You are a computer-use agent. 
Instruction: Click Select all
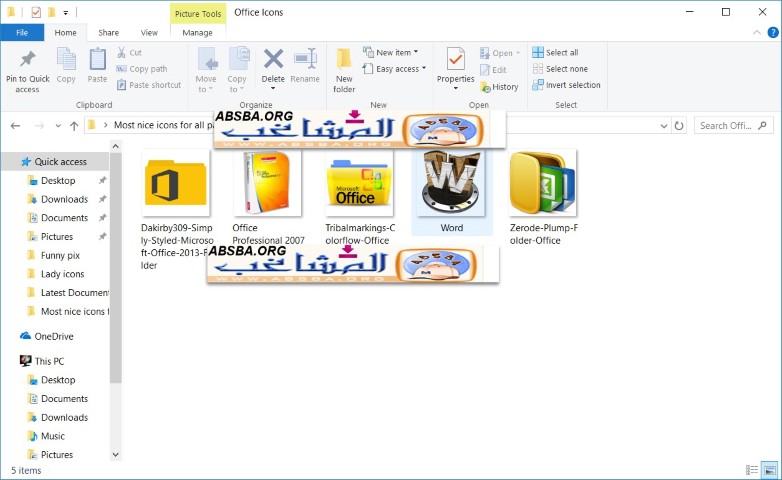tap(556, 52)
